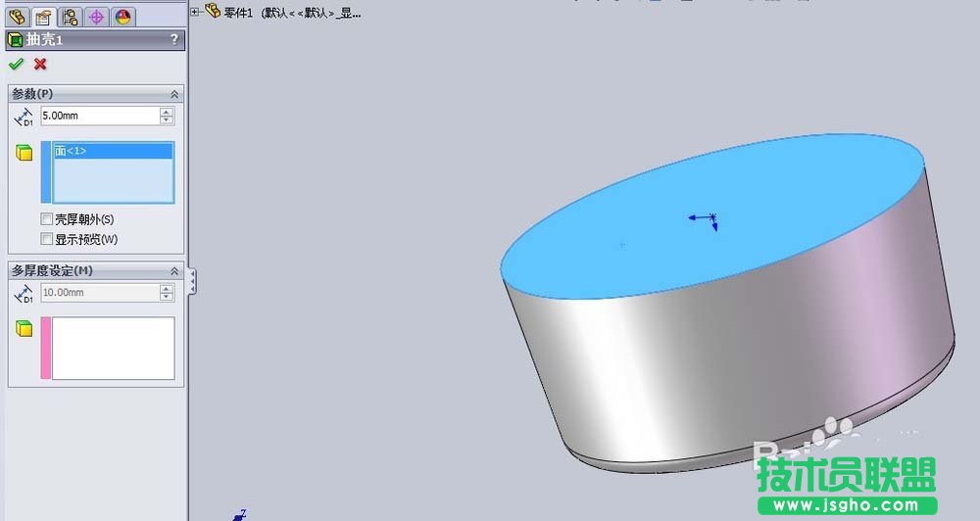Increase the 5.00mm thickness value
The width and height of the screenshot is (980, 521).
167,112
